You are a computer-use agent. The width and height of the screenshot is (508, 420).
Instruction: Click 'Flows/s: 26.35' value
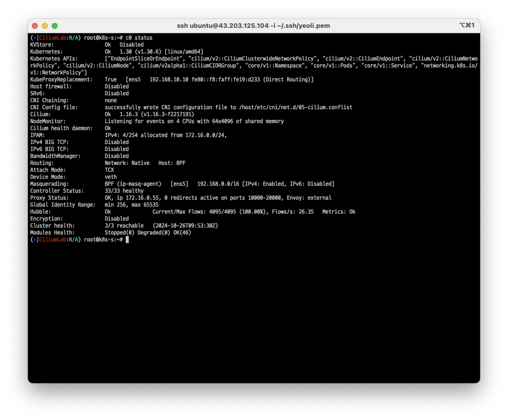(x=293, y=212)
